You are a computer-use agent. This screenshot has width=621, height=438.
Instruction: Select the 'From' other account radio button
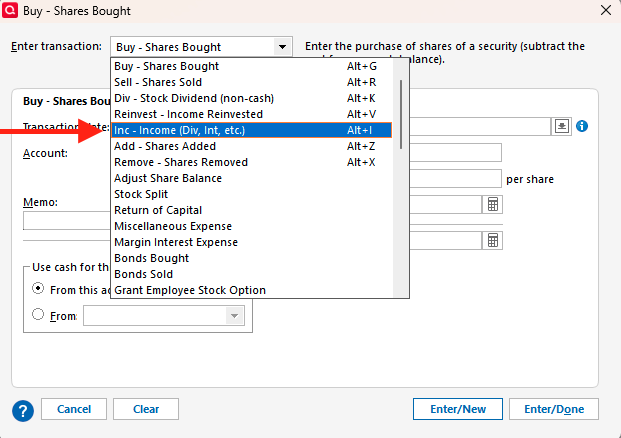(39, 314)
